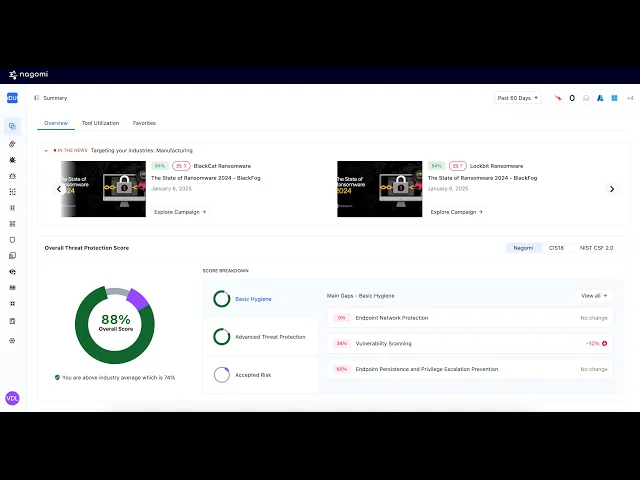Click the purple segment of score donut
Viewport: 640px width, 480px height.
[x=138, y=298]
